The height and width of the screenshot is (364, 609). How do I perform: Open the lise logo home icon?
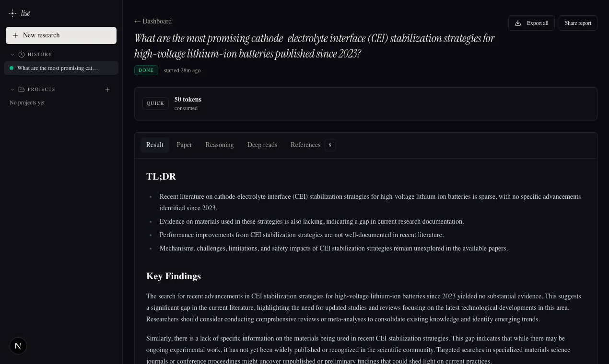coord(12,13)
